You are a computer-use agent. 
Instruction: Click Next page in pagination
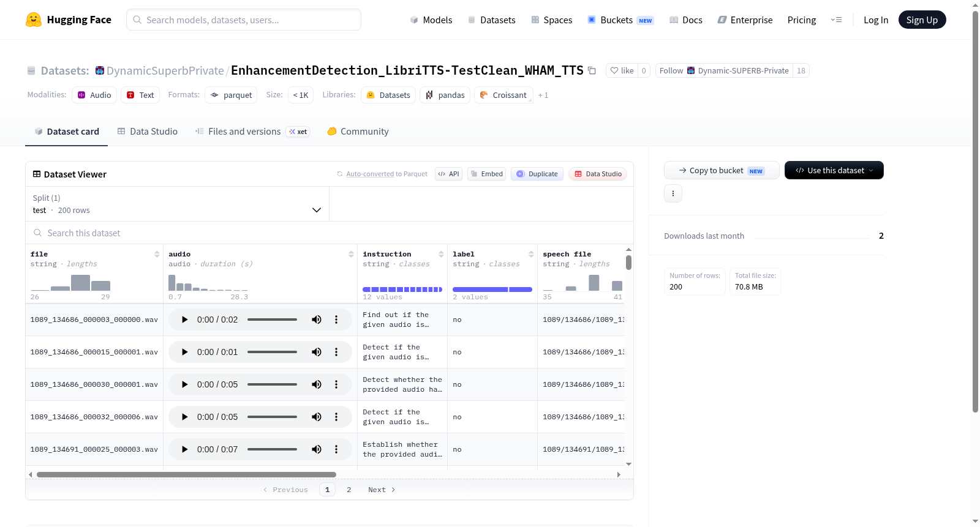click(x=382, y=490)
